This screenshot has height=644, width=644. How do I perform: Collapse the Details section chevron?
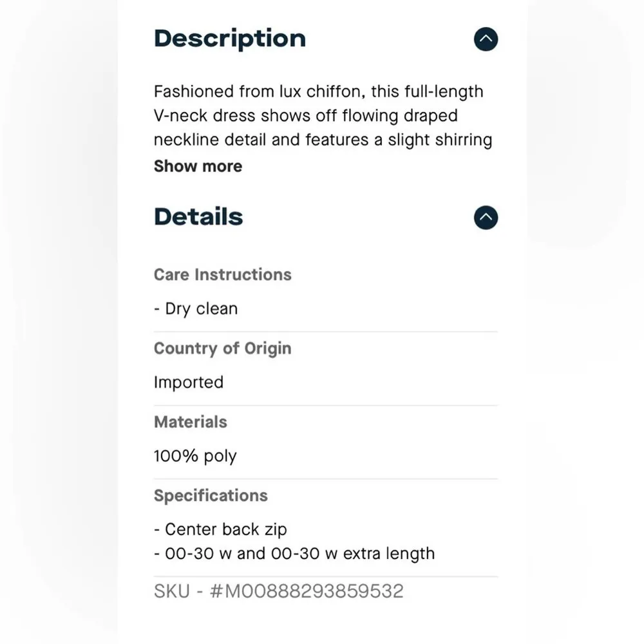pyautogui.click(x=486, y=218)
